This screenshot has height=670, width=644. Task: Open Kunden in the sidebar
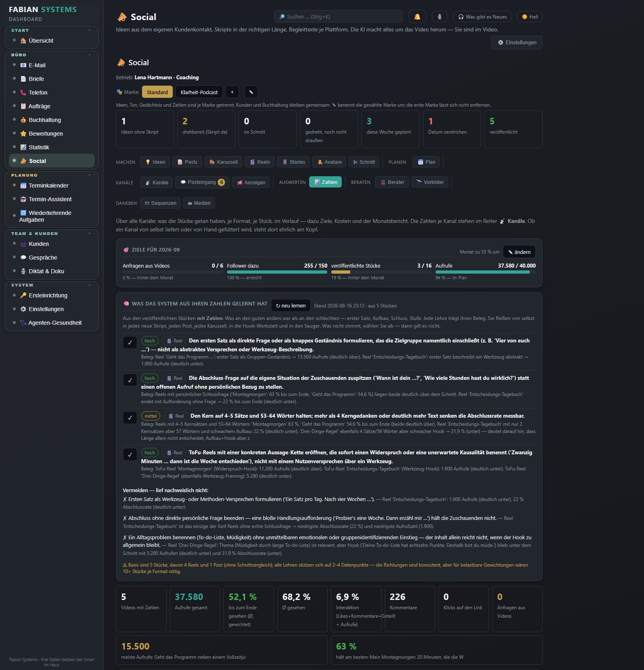(52, 244)
